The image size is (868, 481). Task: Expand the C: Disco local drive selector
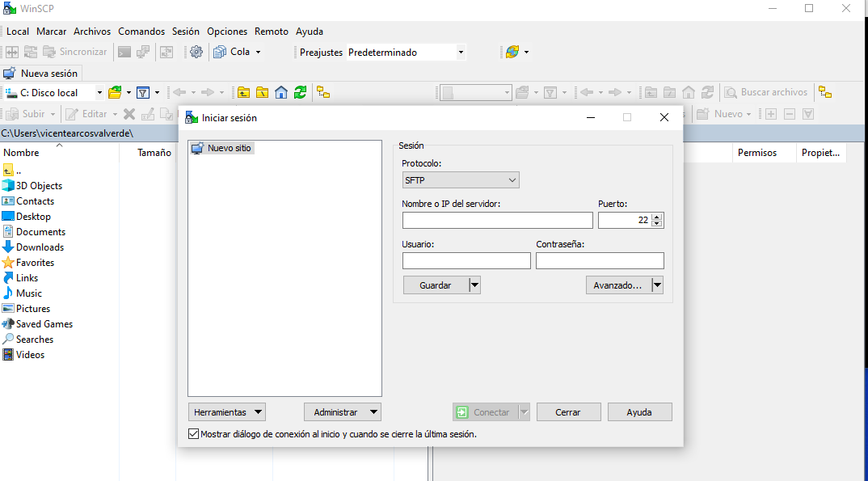[x=99, y=93]
